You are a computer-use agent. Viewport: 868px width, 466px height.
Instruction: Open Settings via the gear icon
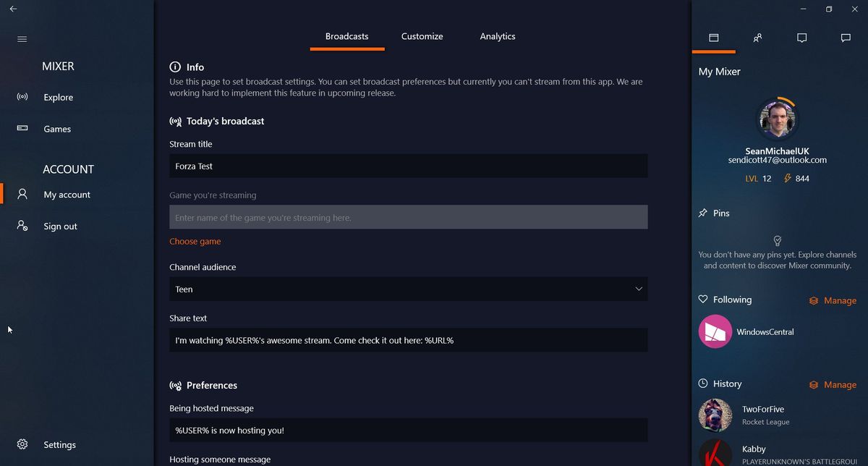click(22, 444)
